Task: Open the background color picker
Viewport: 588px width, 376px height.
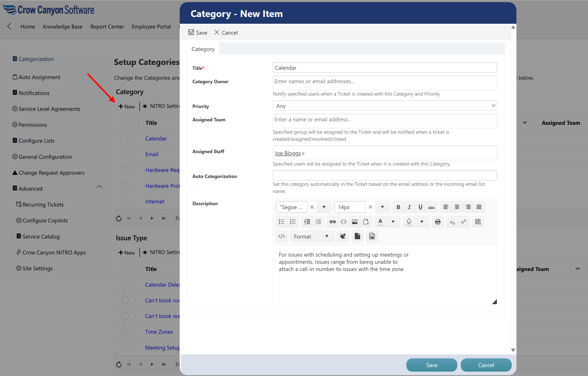Action: tap(422, 222)
